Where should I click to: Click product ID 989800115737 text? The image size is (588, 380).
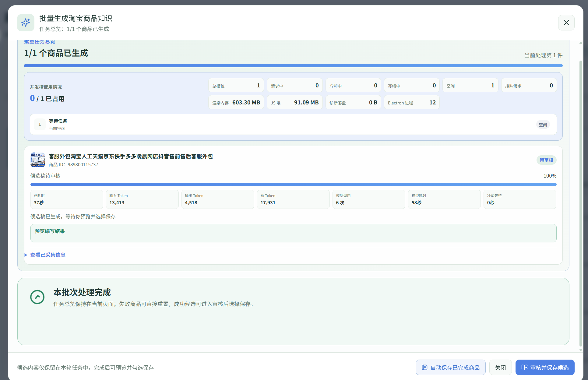click(x=73, y=165)
